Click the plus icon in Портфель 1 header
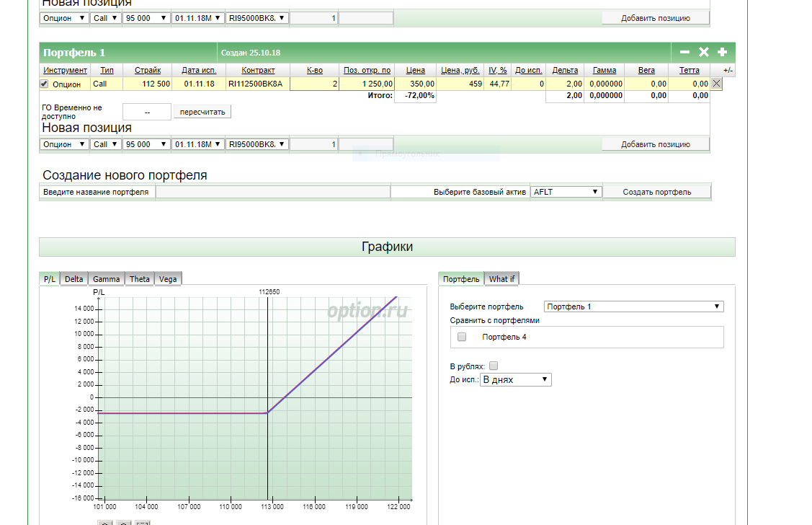This screenshot has height=525, width=812. point(722,53)
